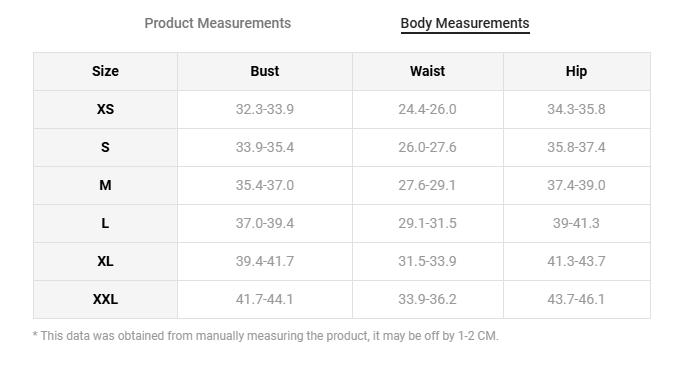Click the XL bust value 39.4-41.7
Screen dimensions: 674x374
pos(265,261)
